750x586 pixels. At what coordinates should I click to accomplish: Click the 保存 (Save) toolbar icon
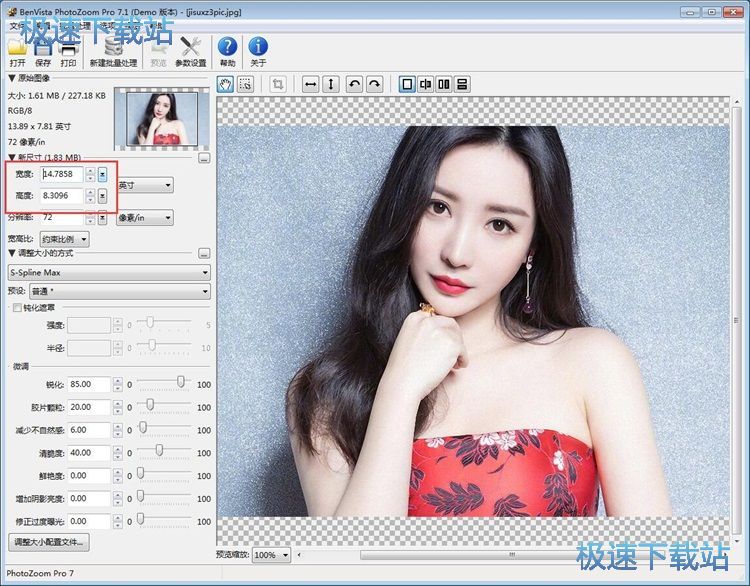pyautogui.click(x=42, y=50)
